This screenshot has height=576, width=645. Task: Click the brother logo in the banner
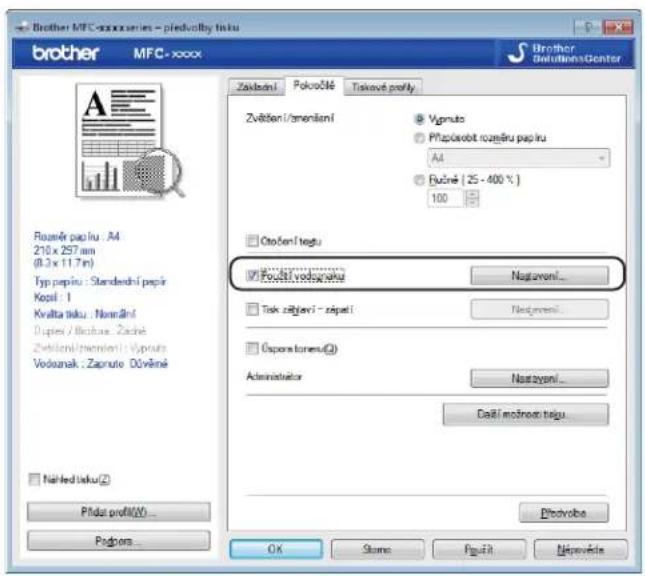66,53
